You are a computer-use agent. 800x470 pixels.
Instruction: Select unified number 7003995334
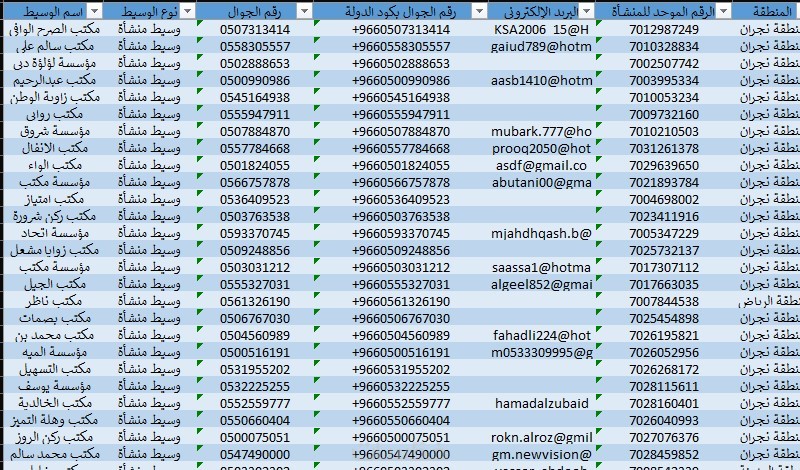[x=664, y=81]
